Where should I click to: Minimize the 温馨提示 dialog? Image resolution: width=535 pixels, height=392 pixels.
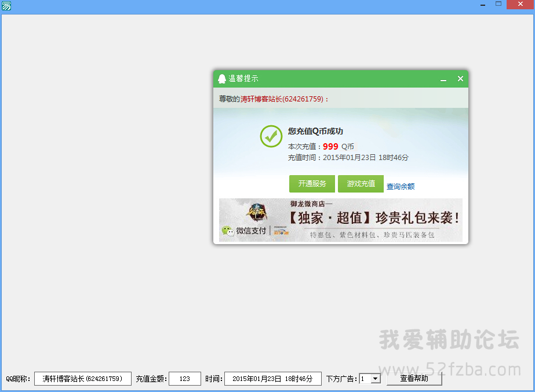tap(443, 79)
